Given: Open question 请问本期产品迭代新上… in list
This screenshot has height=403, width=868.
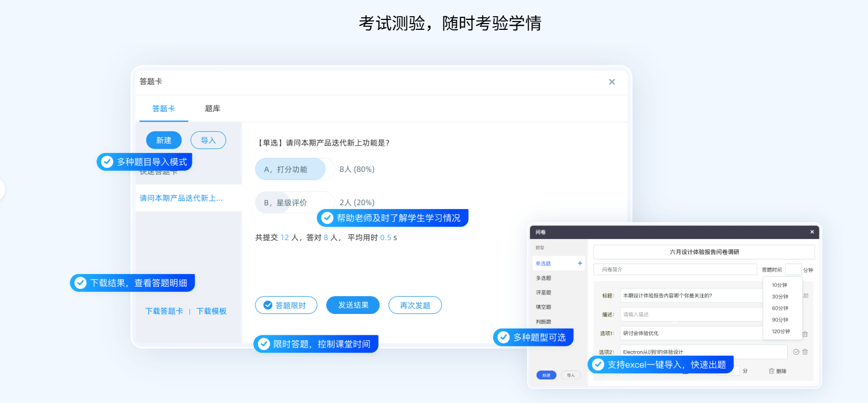Looking at the screenshot, I should tap(181, 198).
